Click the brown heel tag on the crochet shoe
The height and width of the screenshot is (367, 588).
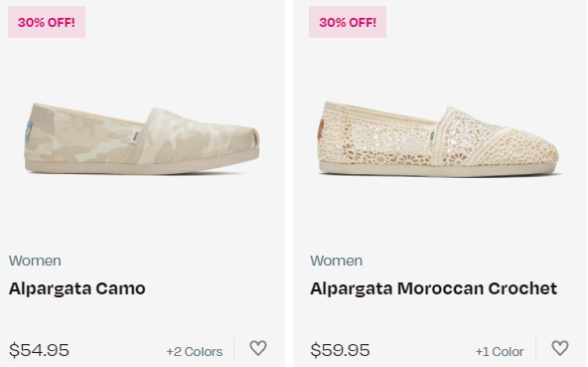click(321, 129)
